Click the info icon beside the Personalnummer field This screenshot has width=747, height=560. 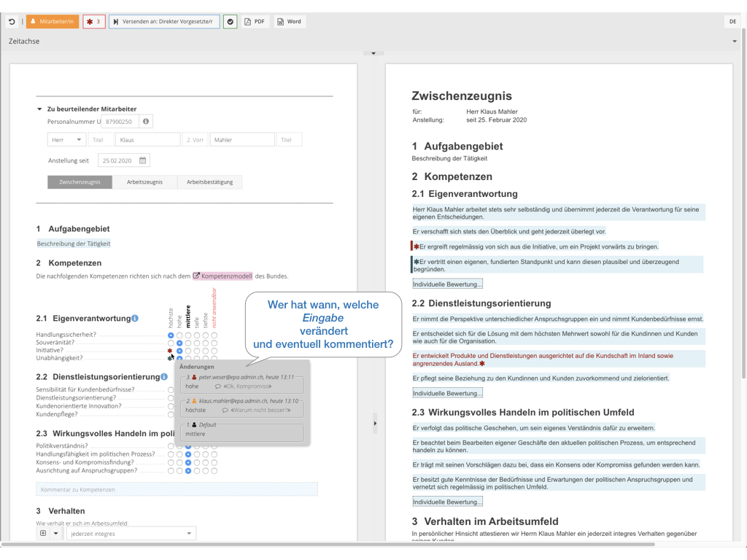pos(146,122)
